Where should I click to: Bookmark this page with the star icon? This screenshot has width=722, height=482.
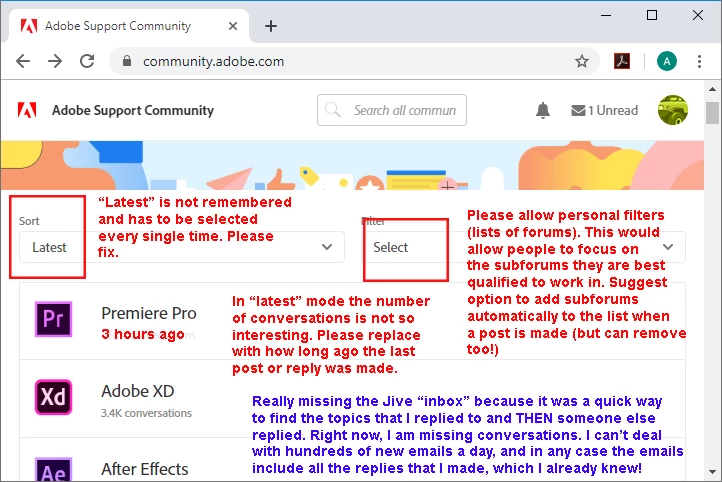(582, 61)
